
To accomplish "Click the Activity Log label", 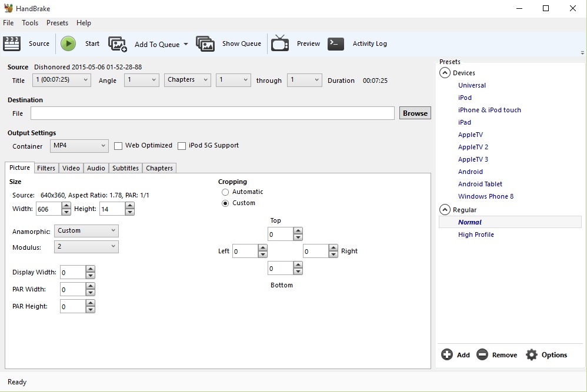I will [369, 43].
